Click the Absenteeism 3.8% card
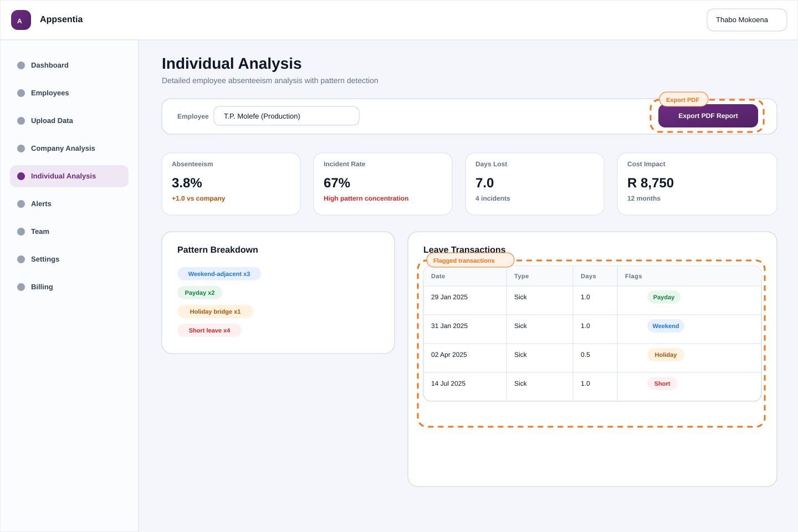 point(231,184)
